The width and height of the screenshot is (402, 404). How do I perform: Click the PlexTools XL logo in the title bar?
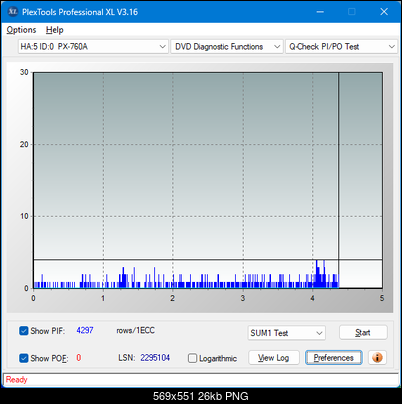pyautogui.click(x=13, y=12)
